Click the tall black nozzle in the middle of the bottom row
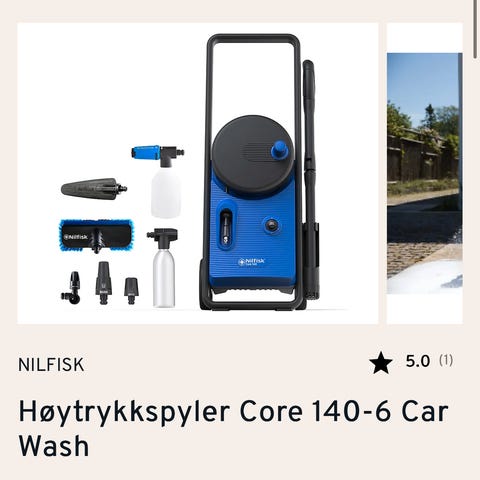Screen dimensions: 480x480 click(103, 283)
